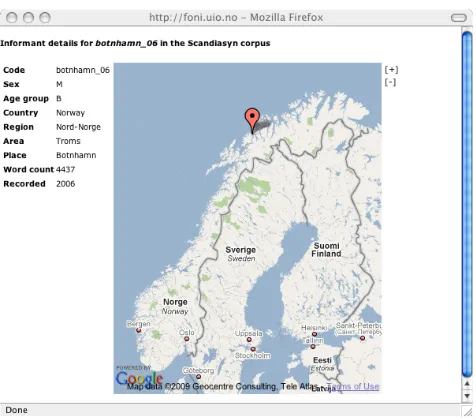Viewport: 476px width, 420px height.
Task: Click the window minimize button
Action: pos(28,17)
